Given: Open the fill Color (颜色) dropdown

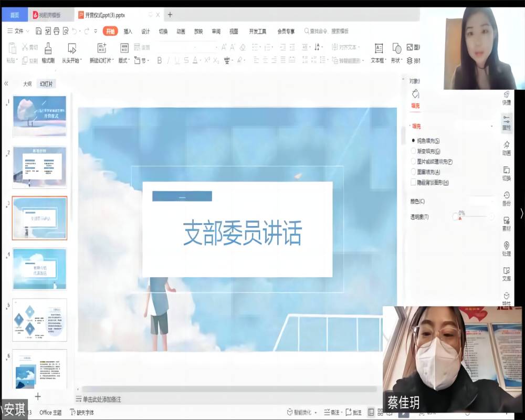Looking at the screenshot, I should coord(480,201).
